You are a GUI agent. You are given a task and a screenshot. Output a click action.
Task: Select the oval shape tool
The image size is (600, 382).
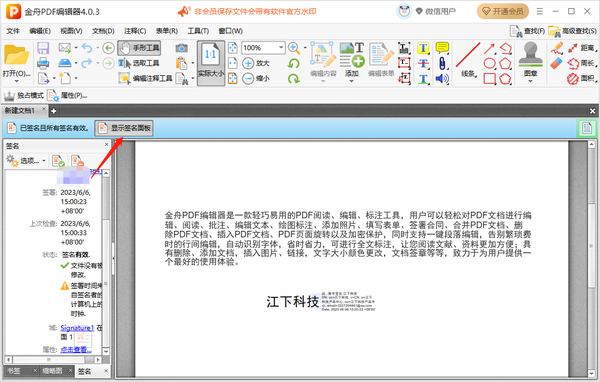[489, 63]
